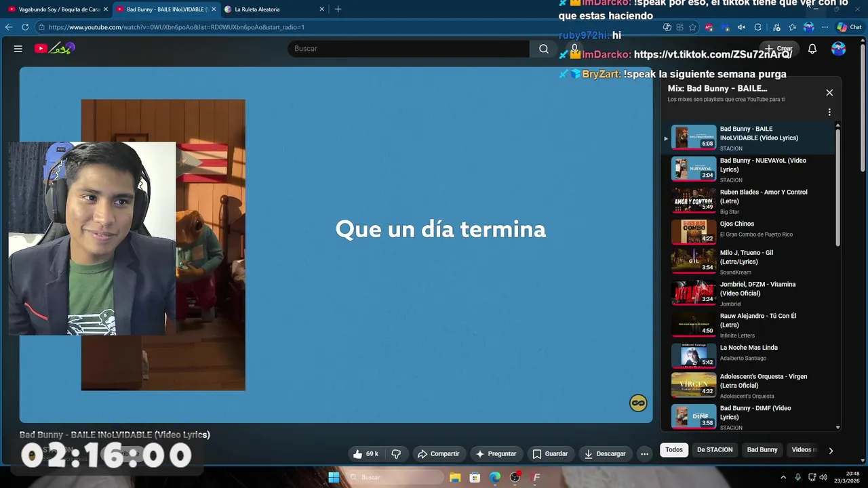The width and height of the screenshot is (868, 488).
Task: Go back with the browser arrow
Action: (9, 27)
